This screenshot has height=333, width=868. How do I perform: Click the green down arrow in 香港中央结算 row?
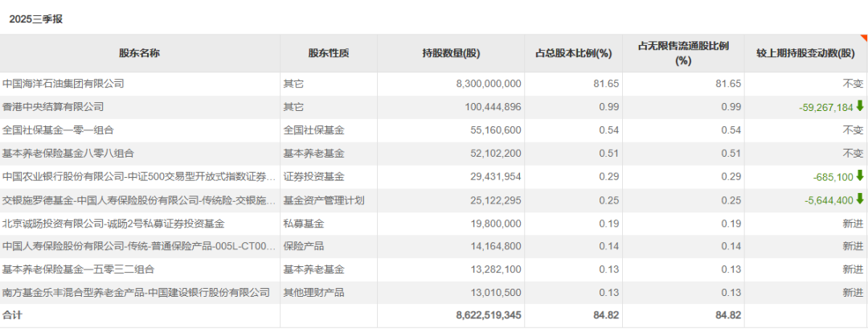click(860, 106)
